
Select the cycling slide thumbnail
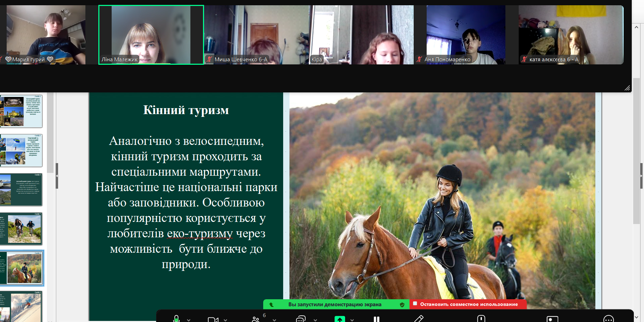[24, 229]
